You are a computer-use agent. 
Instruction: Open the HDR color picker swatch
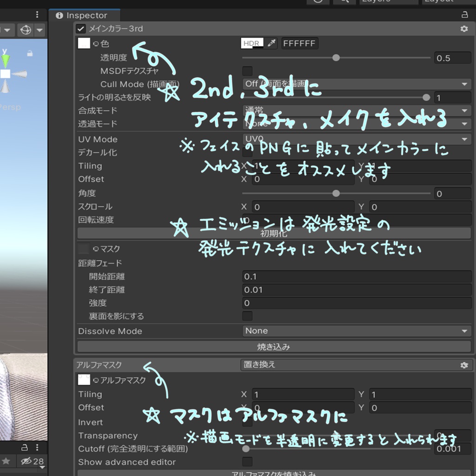(252, 43)
